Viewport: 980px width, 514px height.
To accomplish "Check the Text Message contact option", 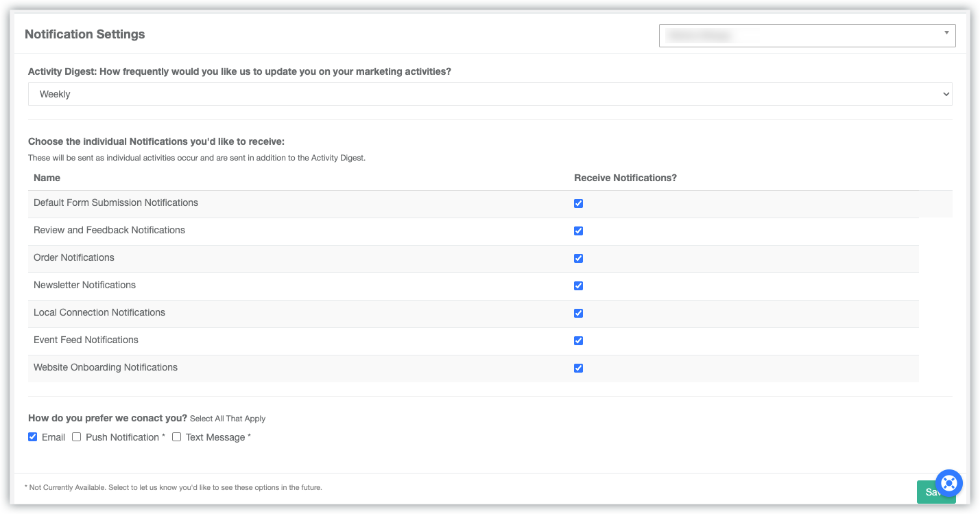I will [x=176, y=436].
